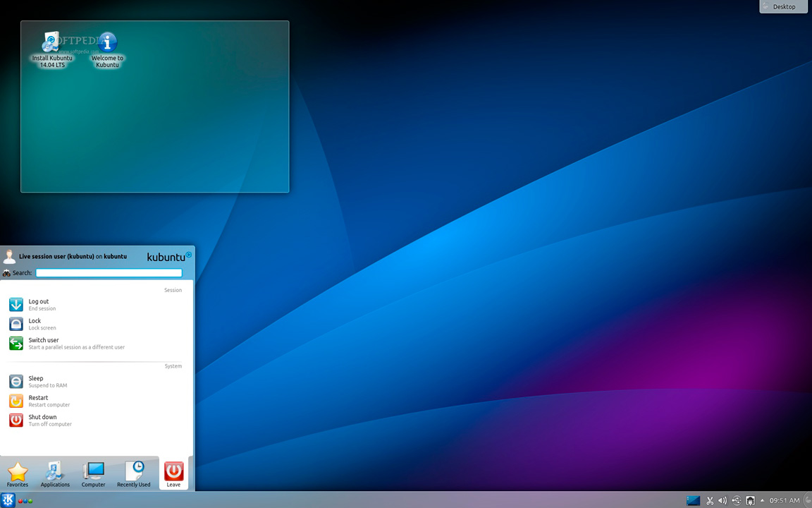The width and height of the screenshot is (812, 508).
Task: Click the desktop pager widget
Action: point(693,501)
